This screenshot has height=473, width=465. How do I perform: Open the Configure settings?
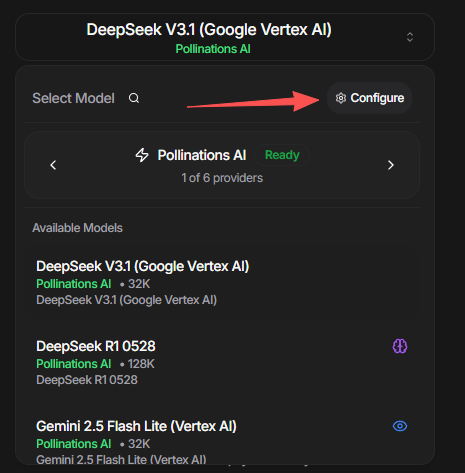point(369,98)
